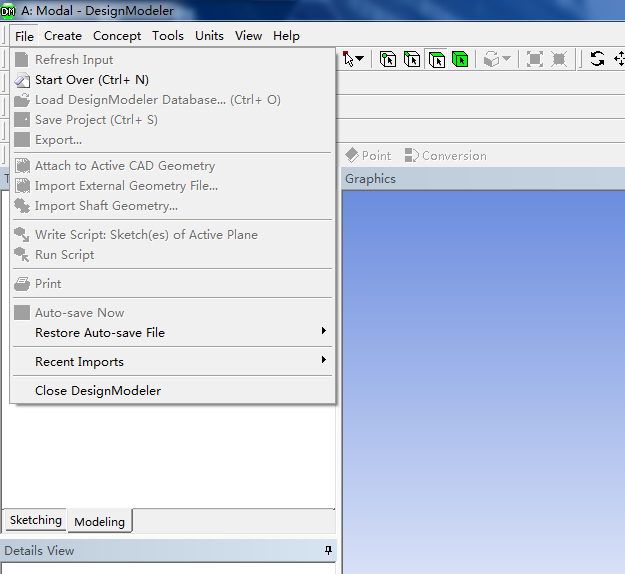Click the DesignModeler DM title bar icon
The image size is (625, 574).
pyautogui.click(x=8, y=11)
